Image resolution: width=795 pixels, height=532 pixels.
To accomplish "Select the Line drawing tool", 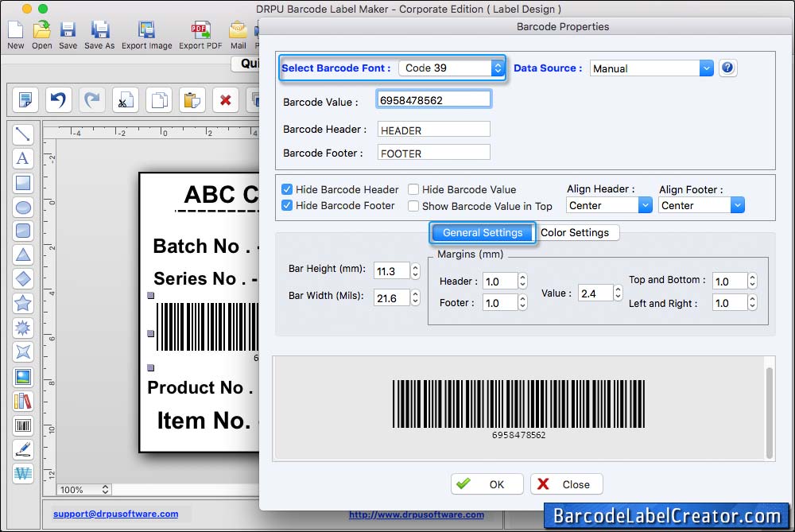I will (x=23, y=134).
